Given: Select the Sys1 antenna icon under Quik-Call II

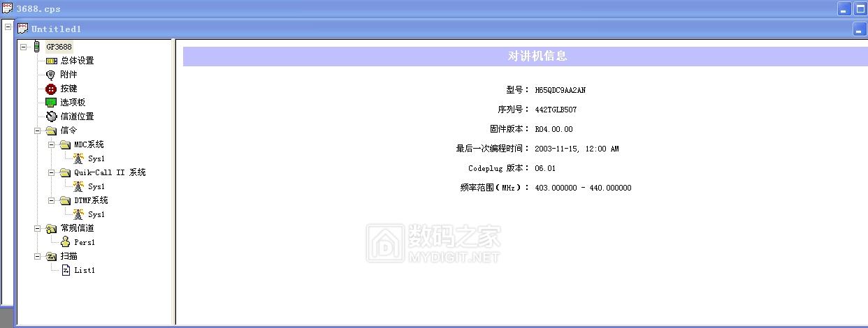Looking at the screenshot, I should 78,186.
